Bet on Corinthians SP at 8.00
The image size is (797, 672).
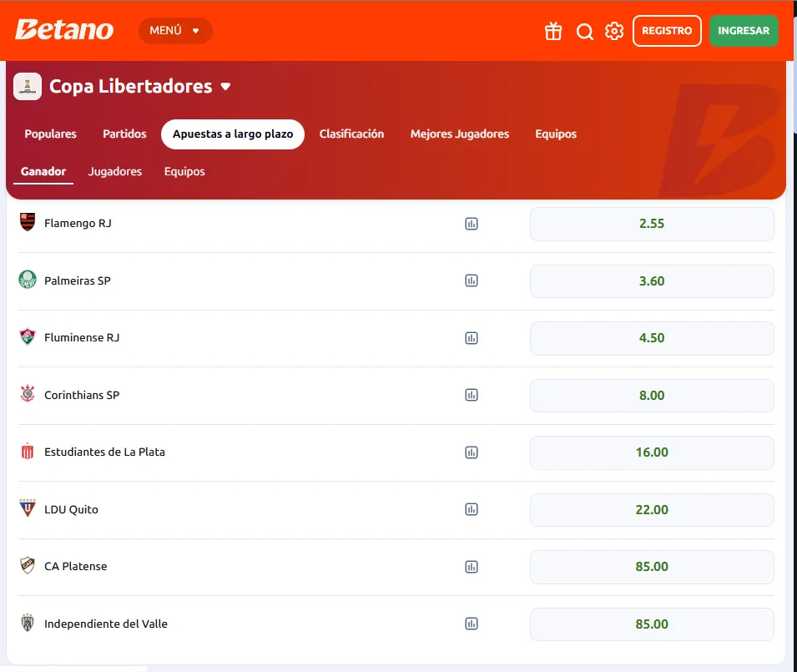pyautogui.click(x=652, y=396)
